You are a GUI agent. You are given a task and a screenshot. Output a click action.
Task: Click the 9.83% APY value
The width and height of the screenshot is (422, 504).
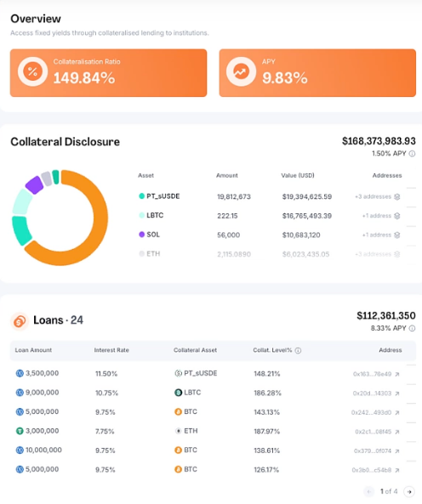coord(285,78)
